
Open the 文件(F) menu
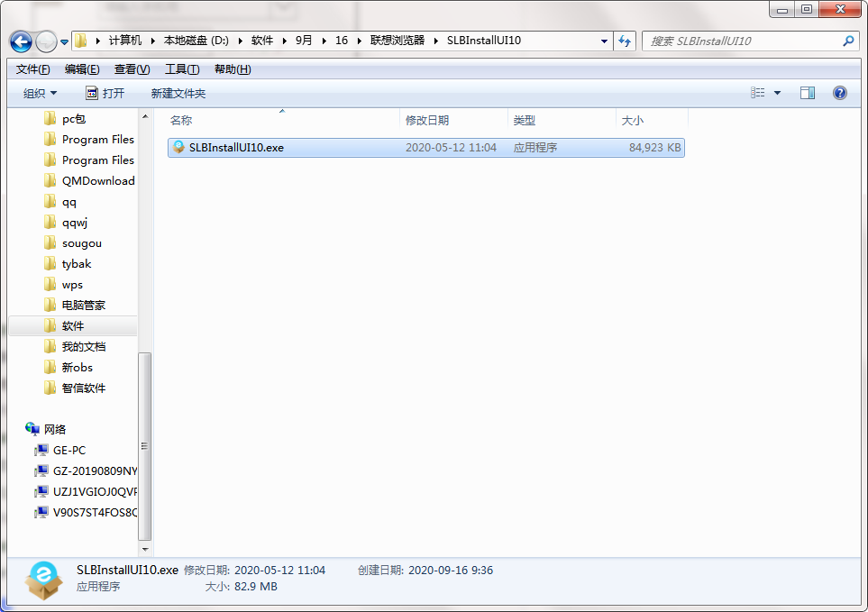(x=32, y=69)
